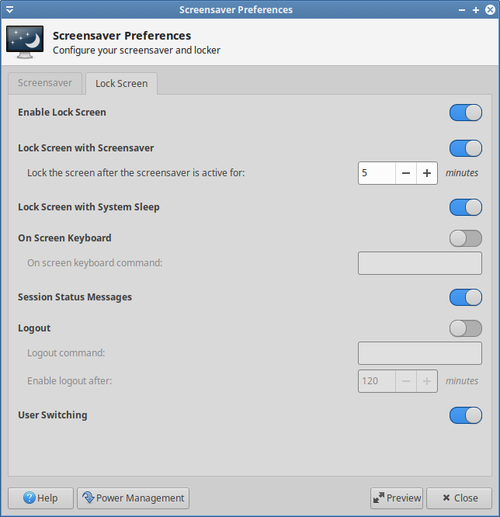Close the preferences dialog with Close button
Screen dimensions: 500x517
[459, 498]
